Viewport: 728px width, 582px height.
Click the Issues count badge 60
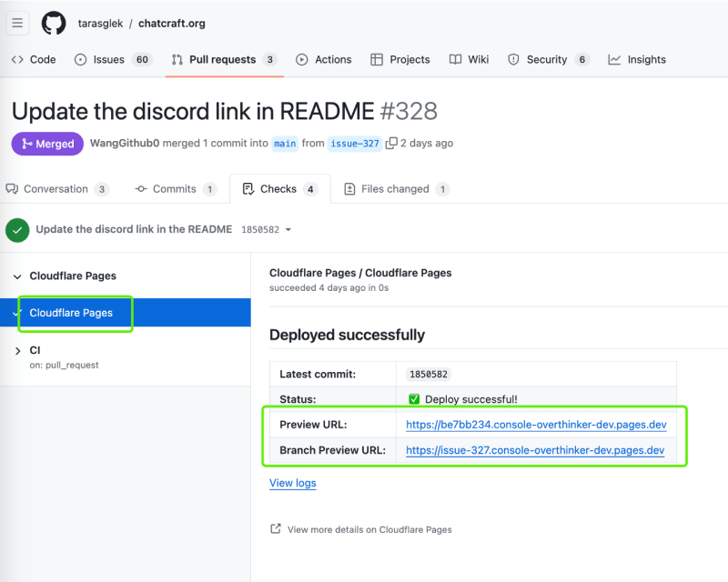[142, 59]
